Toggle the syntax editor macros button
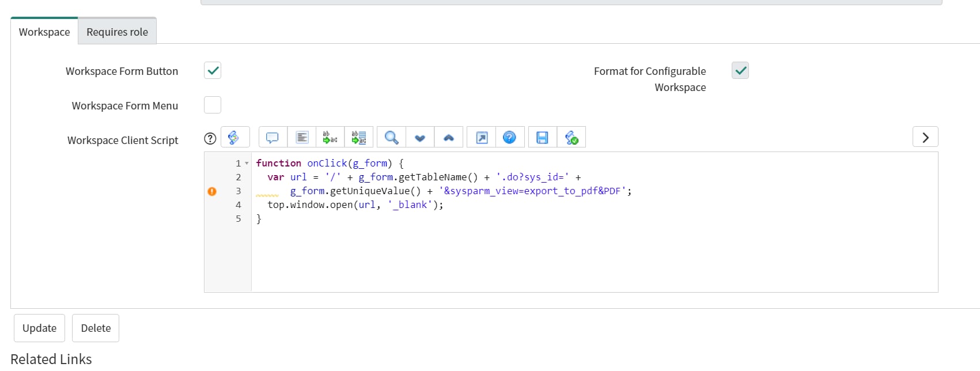The height and width of the screenshot is (371, 980). pos(235,137)
